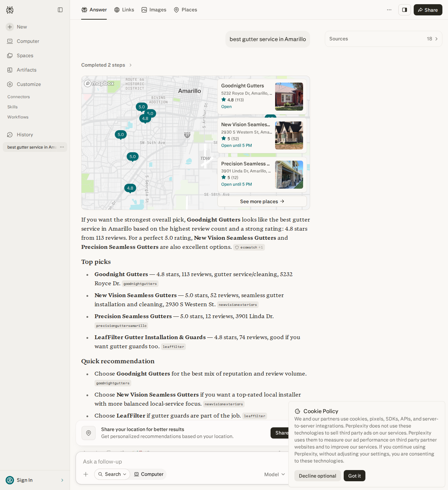
Task: Switch to the Images tab
Action: click(x=154, y=10)
